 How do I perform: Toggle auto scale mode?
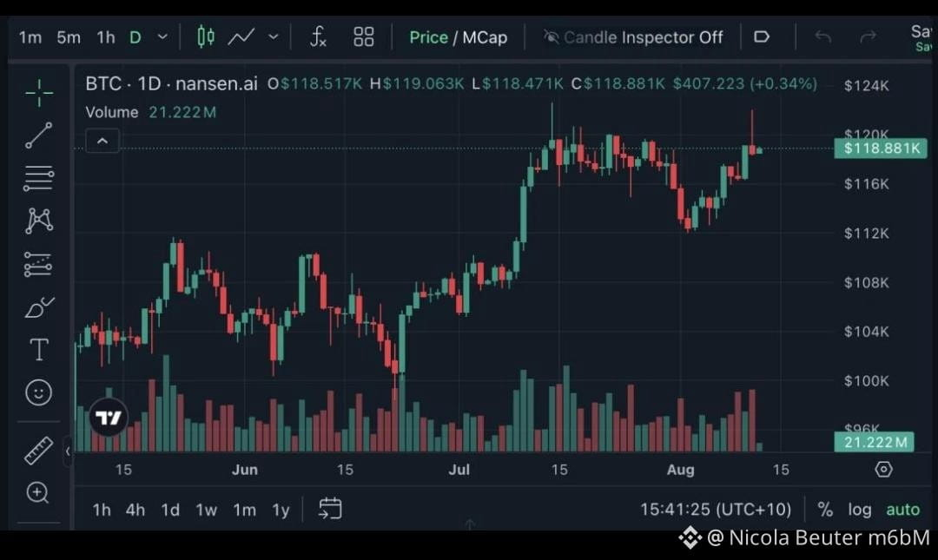click(x=902, y=509)
